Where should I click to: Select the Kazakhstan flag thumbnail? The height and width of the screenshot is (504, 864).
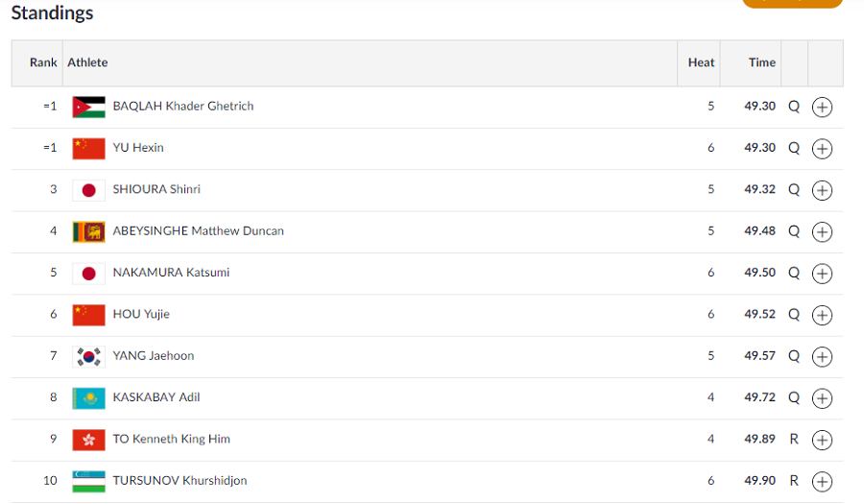point(88,398)
